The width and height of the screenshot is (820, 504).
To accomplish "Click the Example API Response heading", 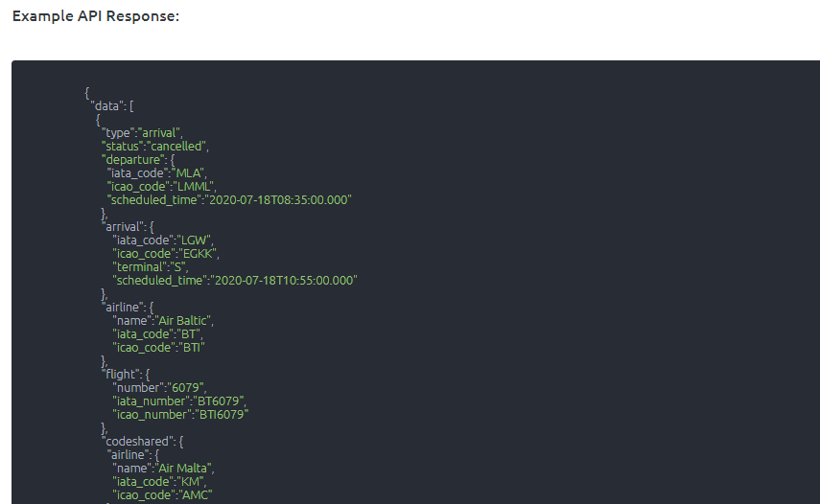I will pos(96,16).
